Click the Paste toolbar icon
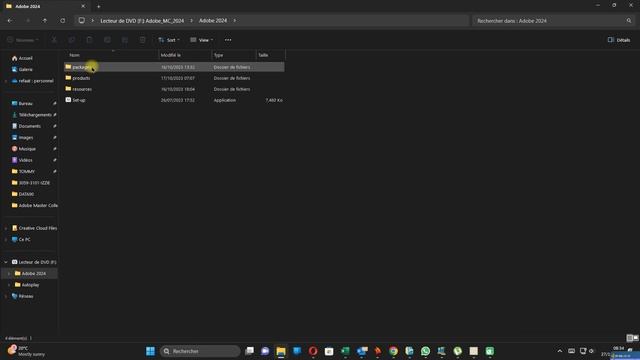 coord(89,40)
